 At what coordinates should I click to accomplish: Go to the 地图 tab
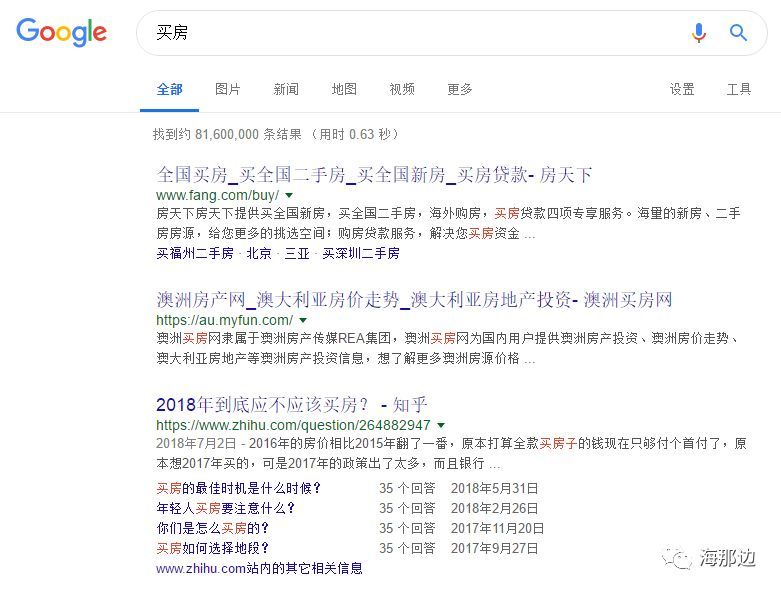click(344, 89)
